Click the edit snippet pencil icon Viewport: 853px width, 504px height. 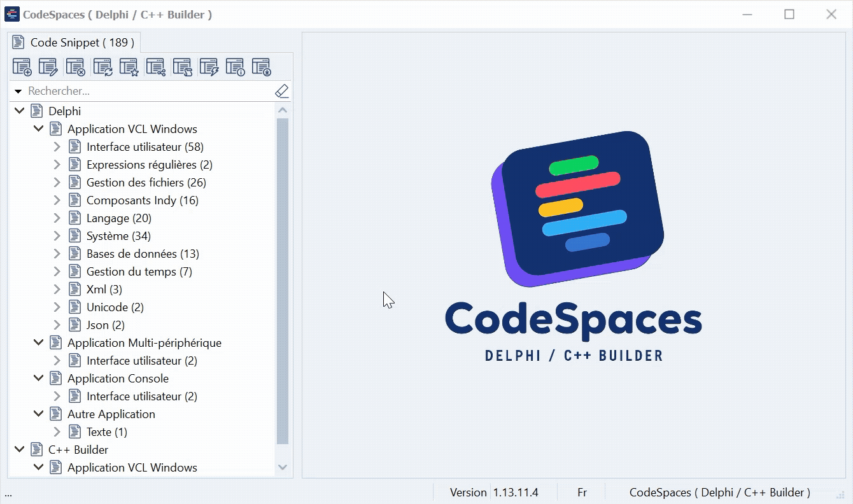(x=48, y=67)
